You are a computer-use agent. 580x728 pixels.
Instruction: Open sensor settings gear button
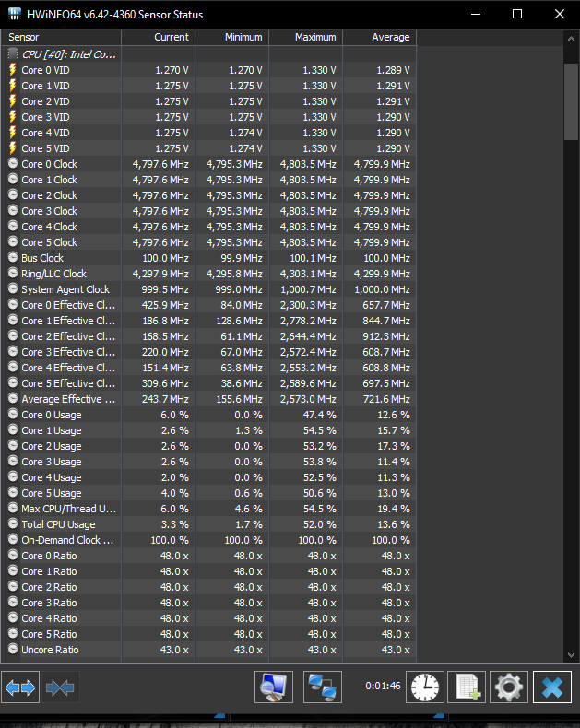(508, 687)
